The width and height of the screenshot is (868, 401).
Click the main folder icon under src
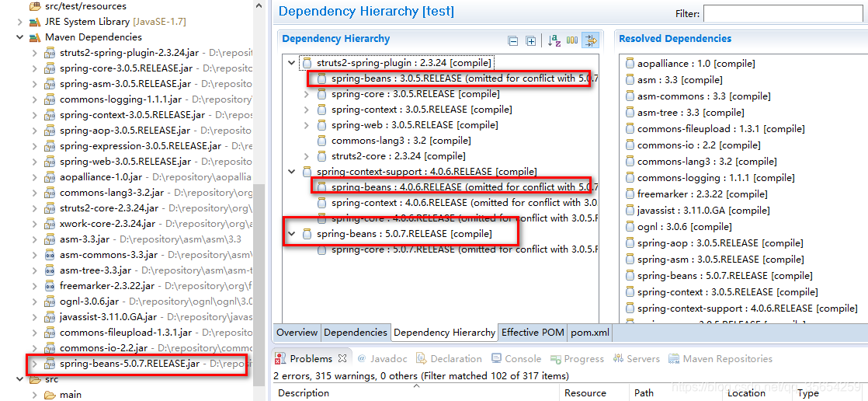pos(50,395)
